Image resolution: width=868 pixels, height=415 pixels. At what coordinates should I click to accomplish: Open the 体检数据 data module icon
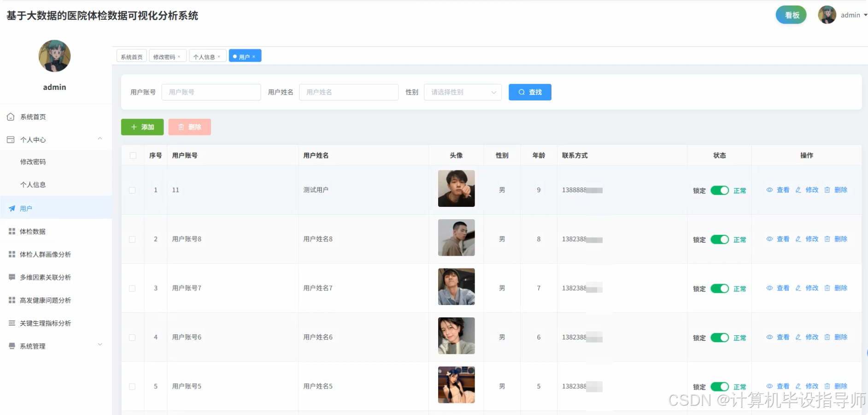pos(11,231)
